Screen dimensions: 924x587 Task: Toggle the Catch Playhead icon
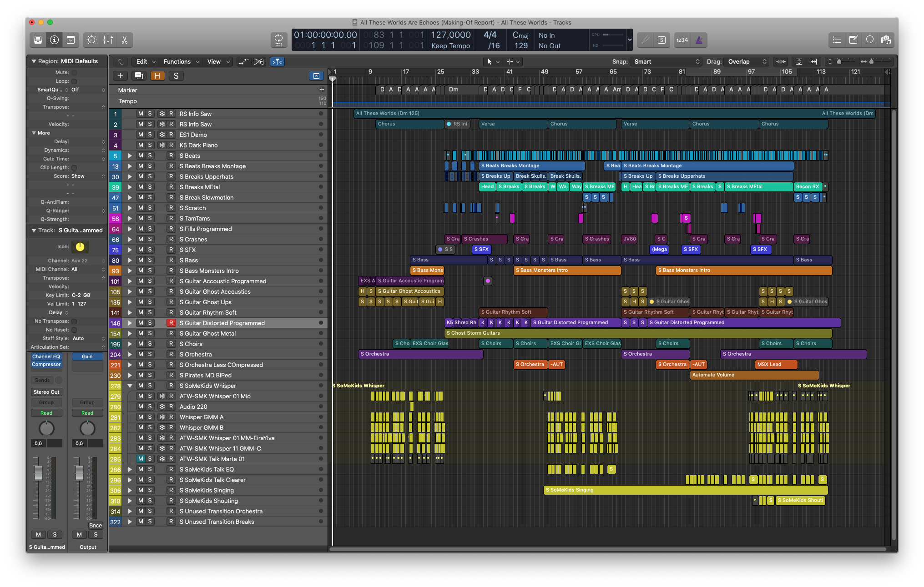click(x=277, y=62)
